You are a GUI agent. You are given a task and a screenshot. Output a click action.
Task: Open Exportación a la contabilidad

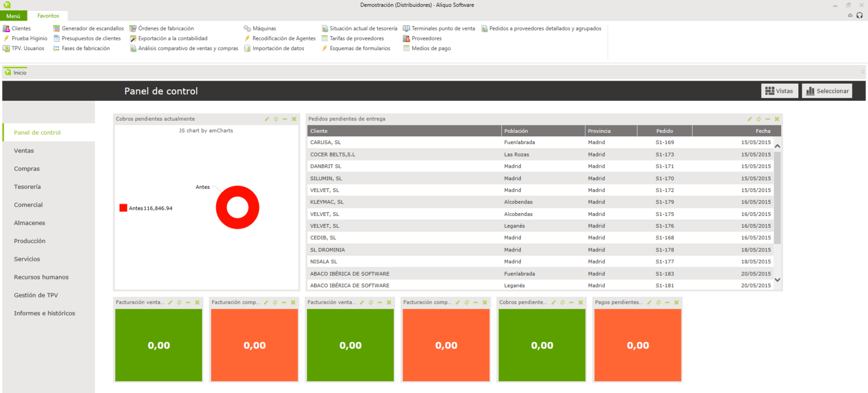click(x=168, y=38)
